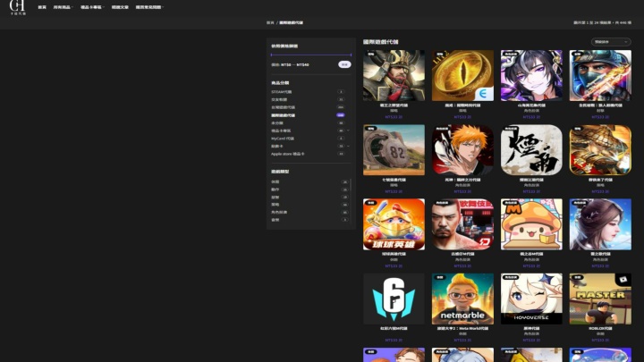Open the Meta World代儲 product title
Screen dimensions: 644x362
pyautogui.click(x=462, y=328)
